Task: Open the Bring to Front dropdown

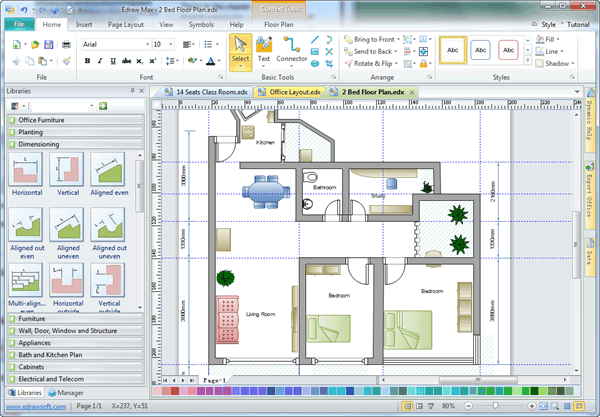Action: tap(400, 38)
